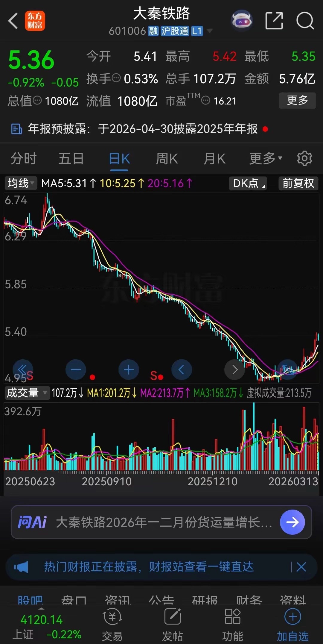The width and height of the screenshot is (323, 644).
Task: Open the 发帖 post icon
Action: click(172, 625)
